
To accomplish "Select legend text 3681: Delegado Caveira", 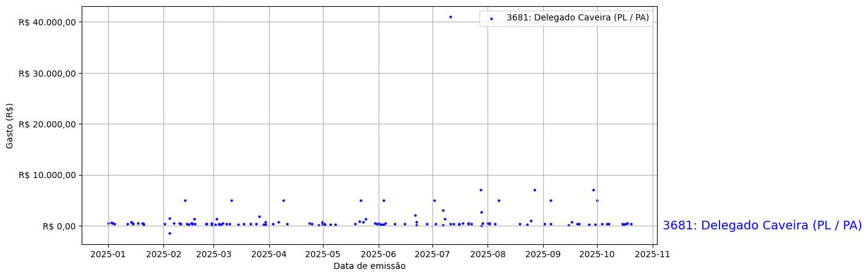I will 577,18.
